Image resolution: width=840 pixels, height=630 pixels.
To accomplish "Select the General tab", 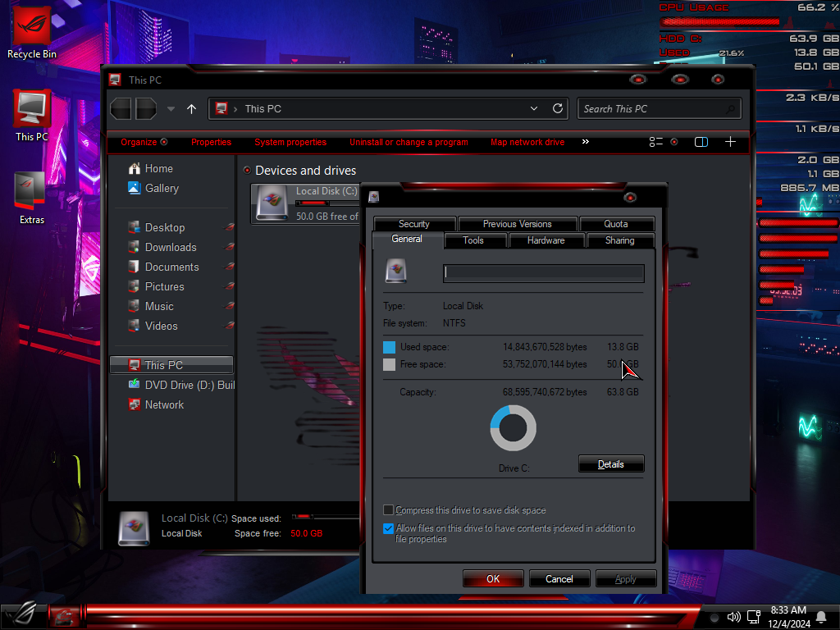I will tap(407, 239).
